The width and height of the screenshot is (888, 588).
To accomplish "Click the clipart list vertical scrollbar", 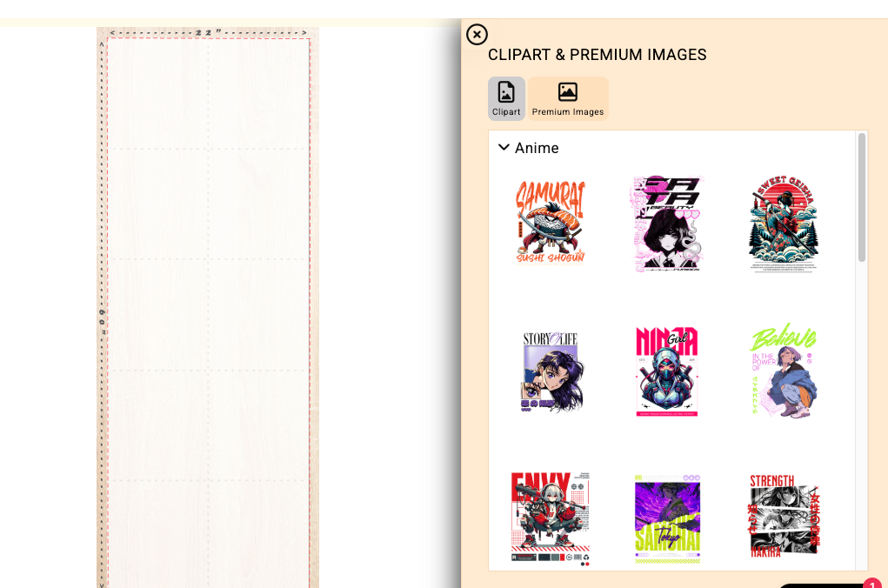I will coord(862,197).
